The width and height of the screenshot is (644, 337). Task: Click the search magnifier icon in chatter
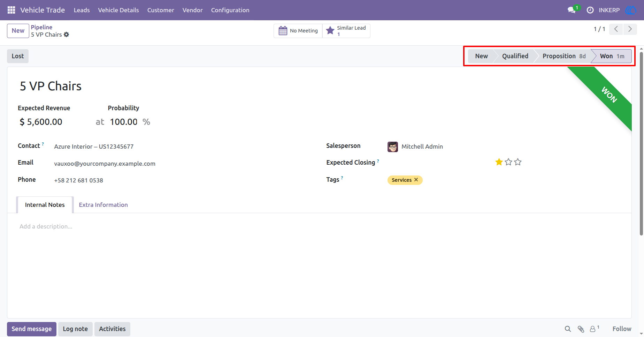(568, 329)
